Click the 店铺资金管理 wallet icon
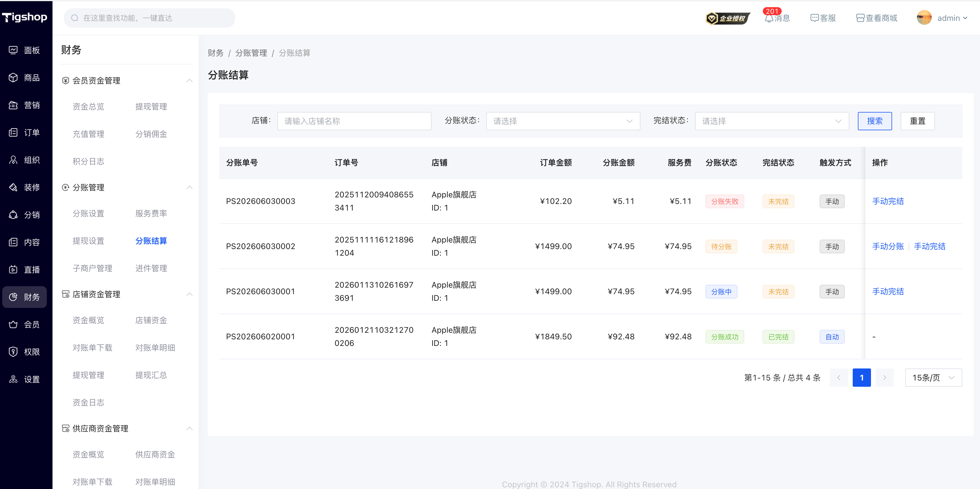980x489 pixels. pos(65,294)
